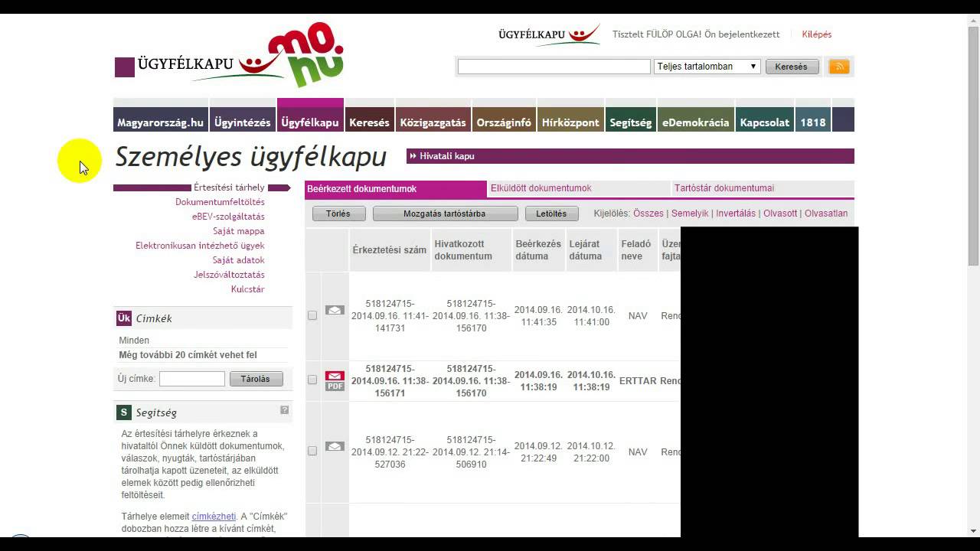Click the Ügyfélkapu mo.hu logo

point(230,57)
